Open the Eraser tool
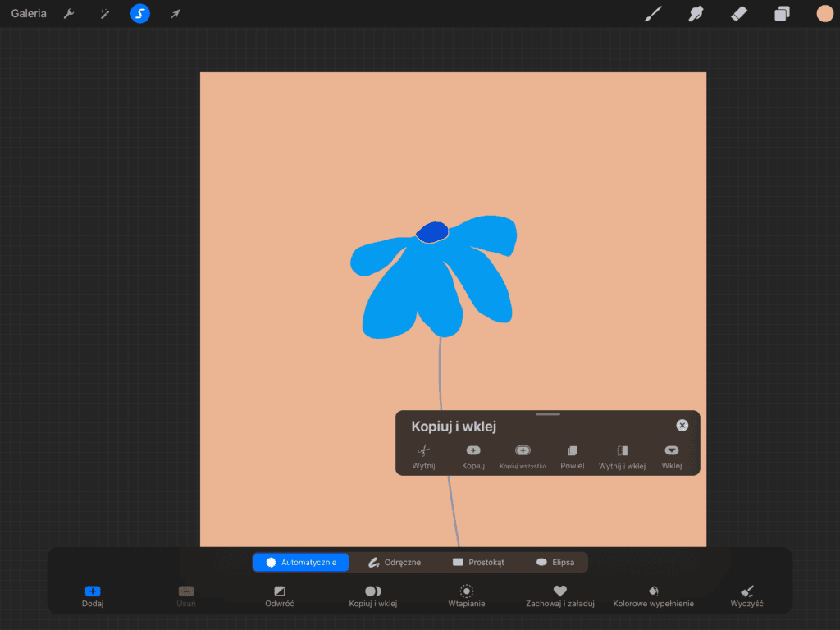 point(738,13)
